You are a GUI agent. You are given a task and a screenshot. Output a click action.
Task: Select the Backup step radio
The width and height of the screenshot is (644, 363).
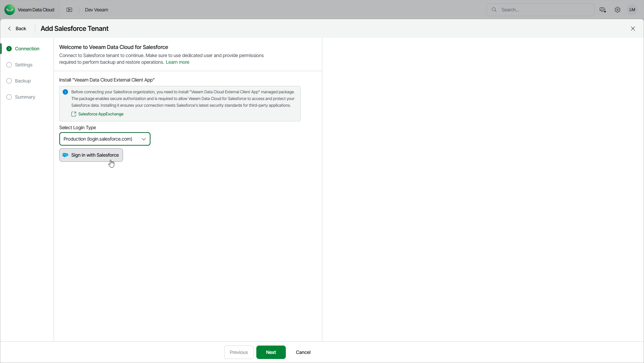point(9,81)
